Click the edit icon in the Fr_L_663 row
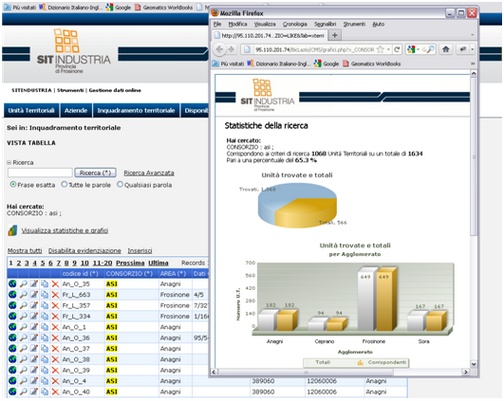 click(x=34, y=295)
